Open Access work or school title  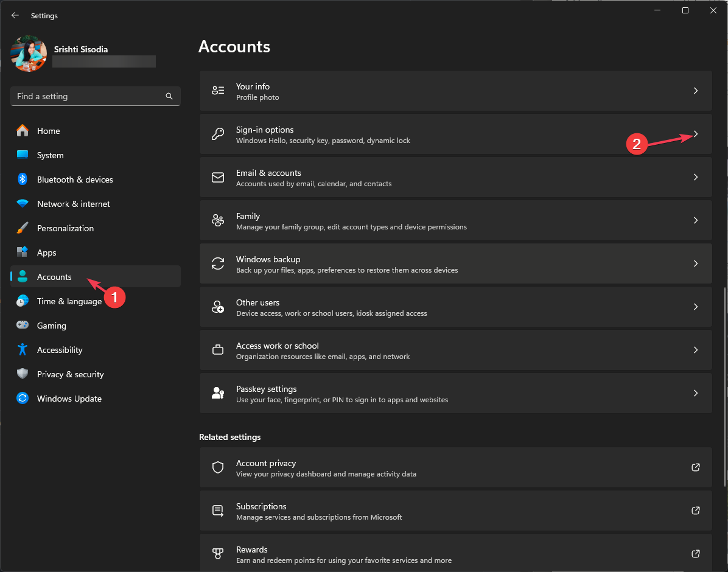[277, 346]
